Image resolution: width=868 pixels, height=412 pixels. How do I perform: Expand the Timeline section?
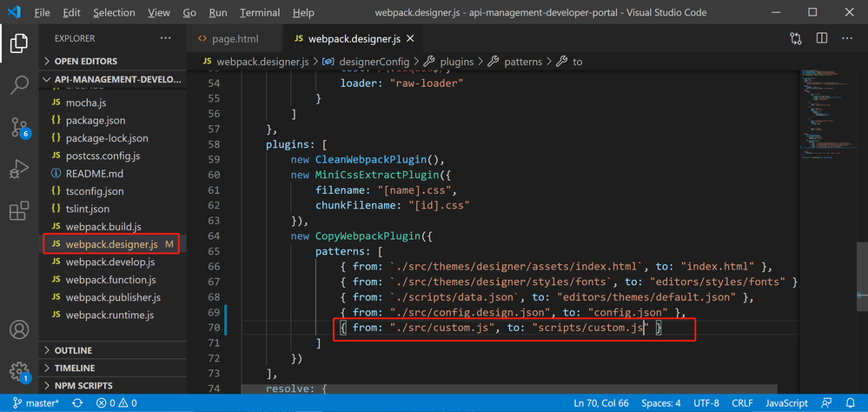[x=113, y=369]
